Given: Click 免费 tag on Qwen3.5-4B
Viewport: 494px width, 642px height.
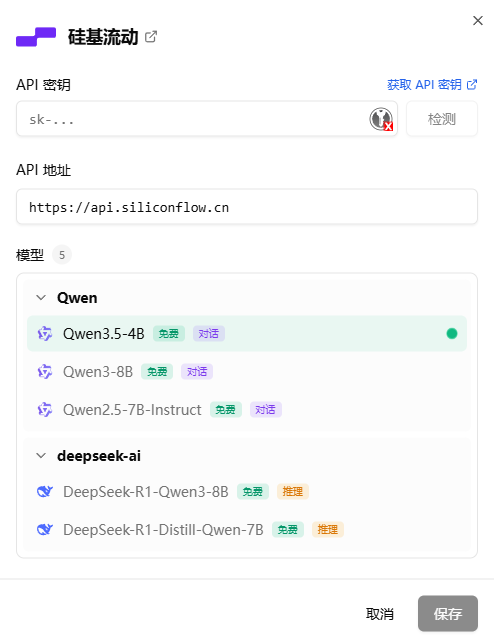Looking at the screenshot, I should pos(169,334).
